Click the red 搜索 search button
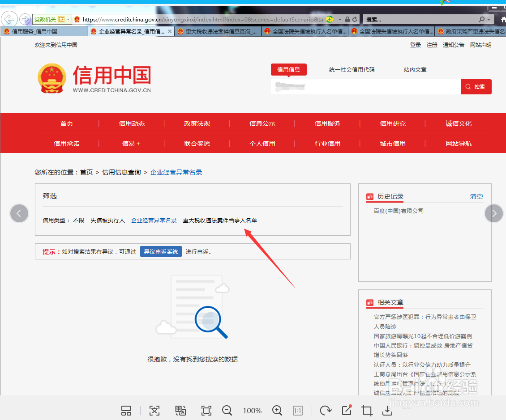This screenshot has width=506, height=420. point(476,86)
